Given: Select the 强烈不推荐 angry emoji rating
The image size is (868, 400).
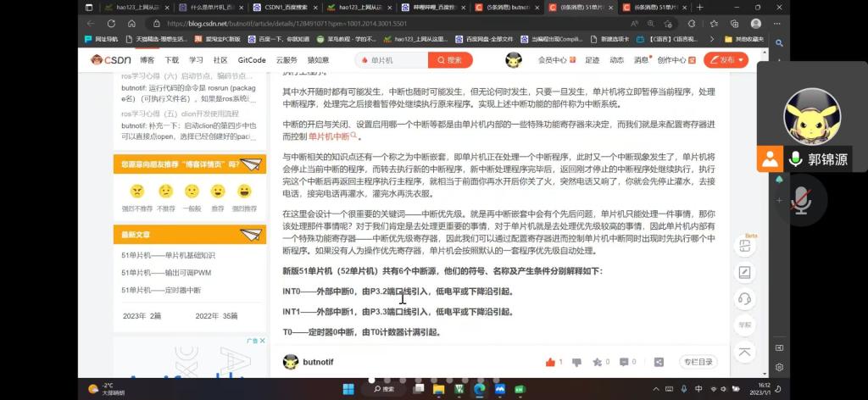Looking at the screenshot, I should (x=137, y=192).
